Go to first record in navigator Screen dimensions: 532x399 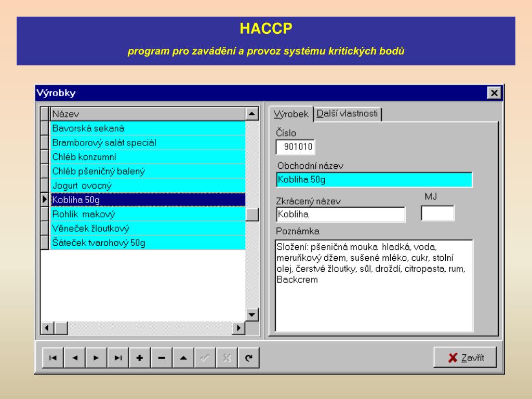coord(53,357)
